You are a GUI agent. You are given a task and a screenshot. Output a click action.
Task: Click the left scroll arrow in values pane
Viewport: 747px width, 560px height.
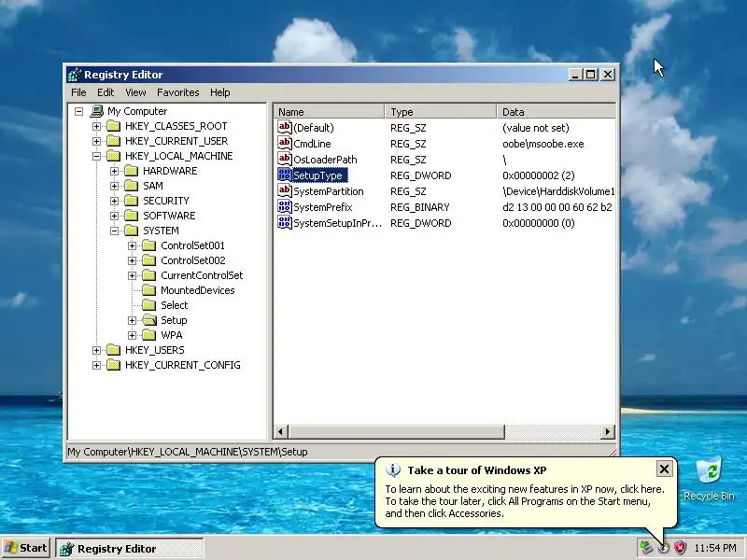281,432
